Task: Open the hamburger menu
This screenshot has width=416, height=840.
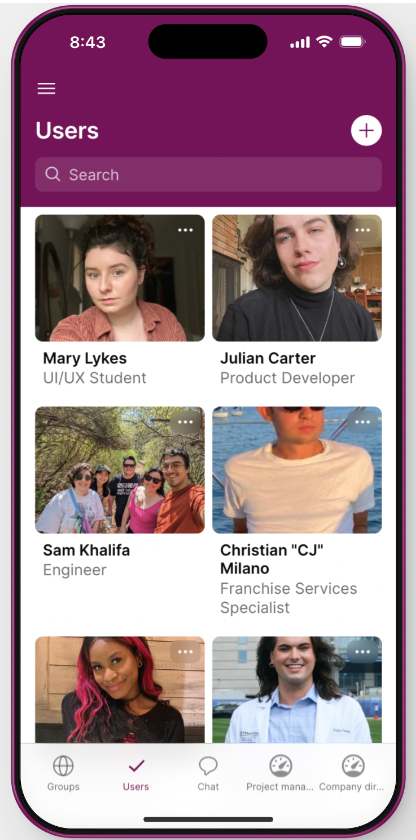Action: (x=47, y=88)
